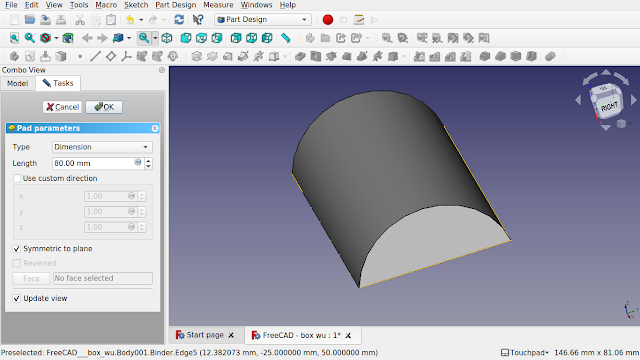Set the front view cube icon
The width and height of the screenshot is (640, 360).
(x=186, y=38)
